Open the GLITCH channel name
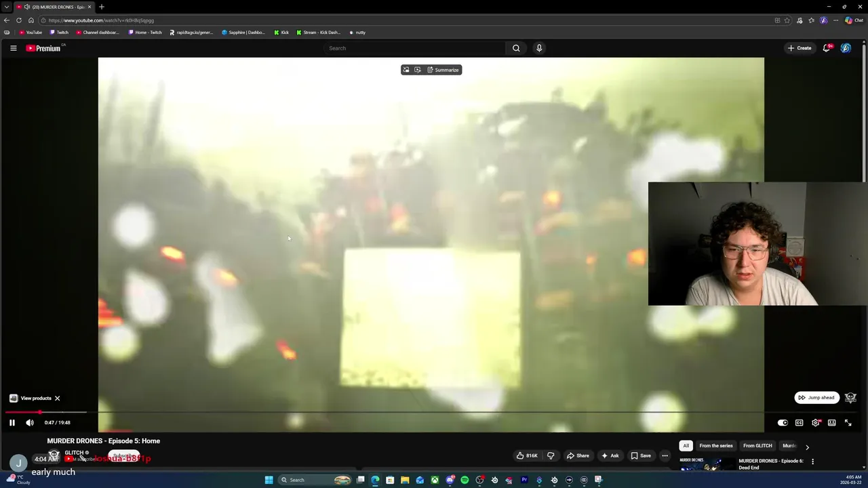Viewport: 868px width, 488px height. [x=74, y=453]
